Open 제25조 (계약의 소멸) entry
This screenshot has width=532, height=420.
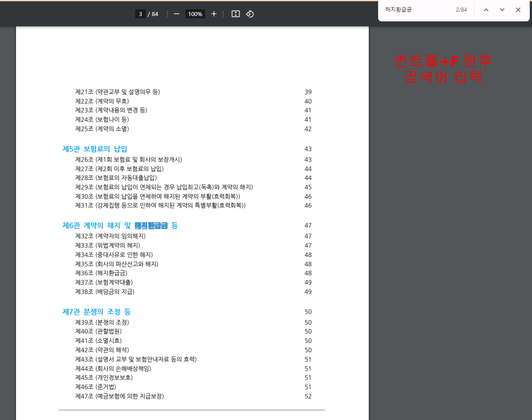102,129
